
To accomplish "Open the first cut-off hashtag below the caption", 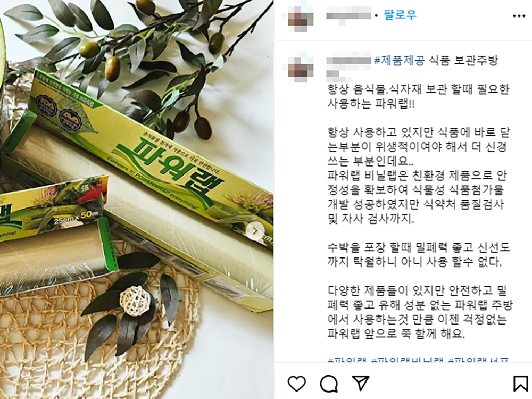I will (347, 360).
